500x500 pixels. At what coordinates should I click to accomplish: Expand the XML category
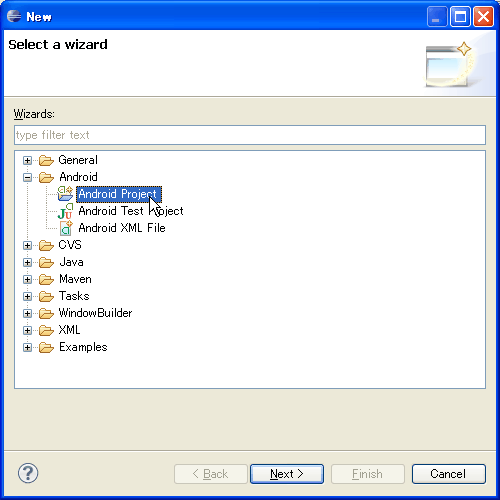point(28,330)
